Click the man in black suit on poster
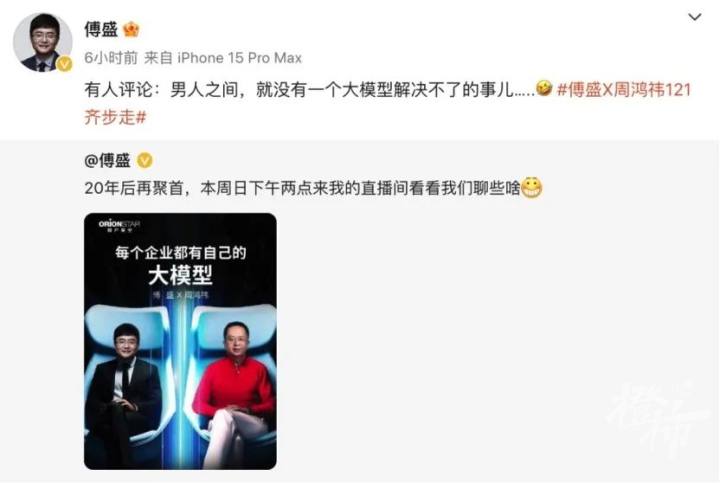This screenshot has height=483, width=720. tap(123, 393)
